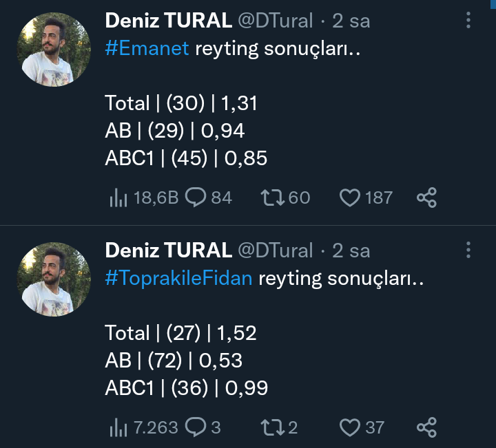
Task: Open view analytics on the #Emanet tweet
Action: tap(119, 198)
